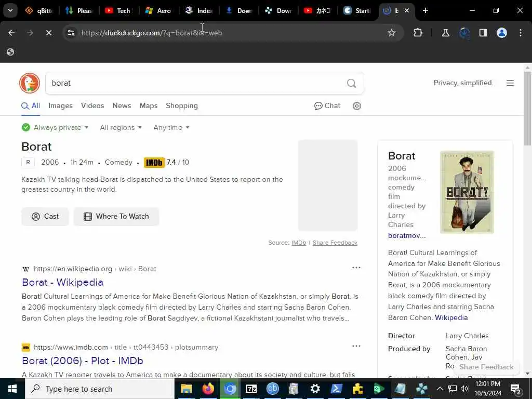The height and width of the screenshot is (399, 532).
Task: Click the floating Share Feedback button
Action: point(486,367)
